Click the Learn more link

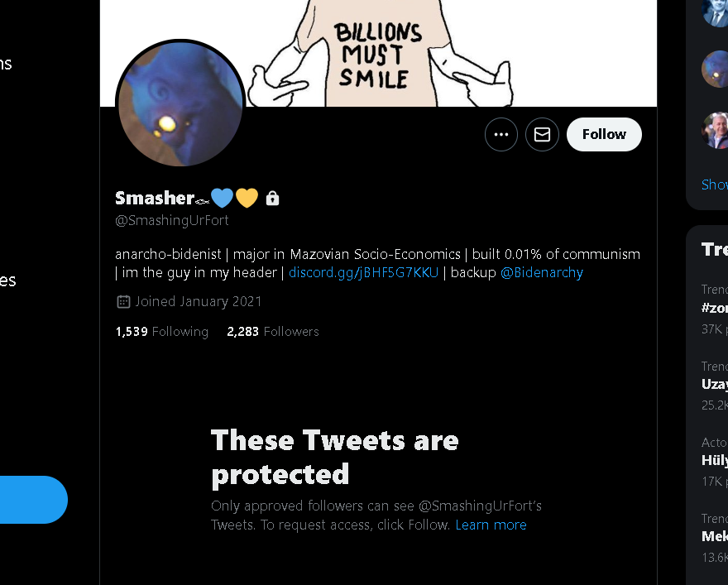coord(491,525)
